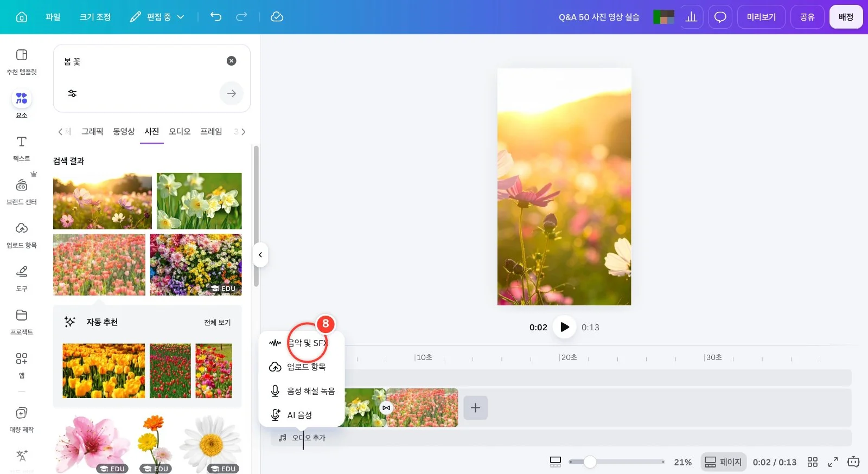Image resolution: width=868 pixels, height=474 pixels.
Task: Play the video preview
Action: tap(564, 327)
